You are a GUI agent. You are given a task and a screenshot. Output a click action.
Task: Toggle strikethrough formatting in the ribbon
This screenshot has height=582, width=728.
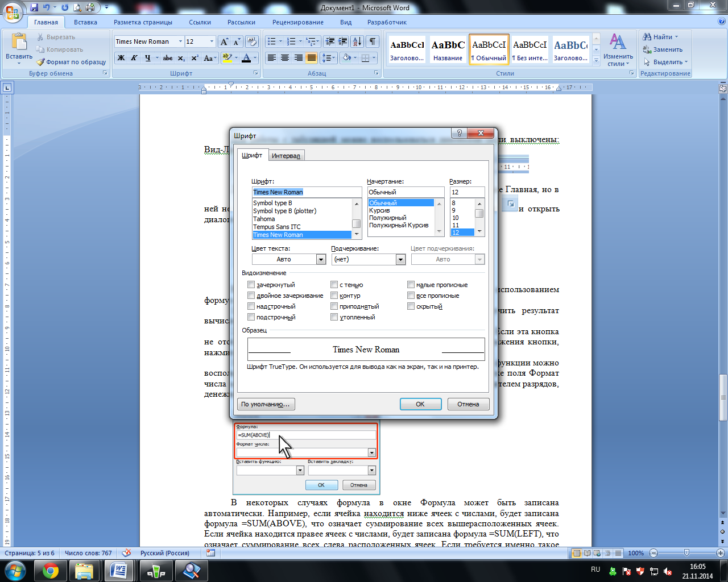click(167, 58)
